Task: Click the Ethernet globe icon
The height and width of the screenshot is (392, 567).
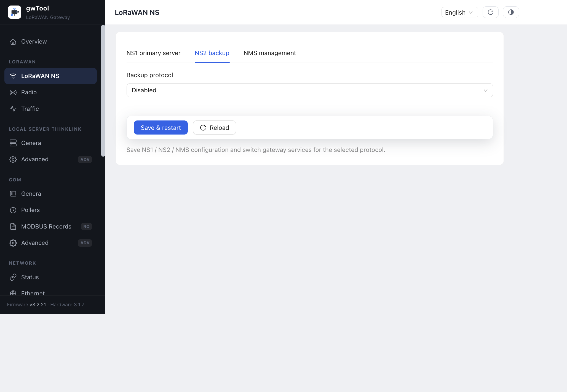Action: (13, 293)
